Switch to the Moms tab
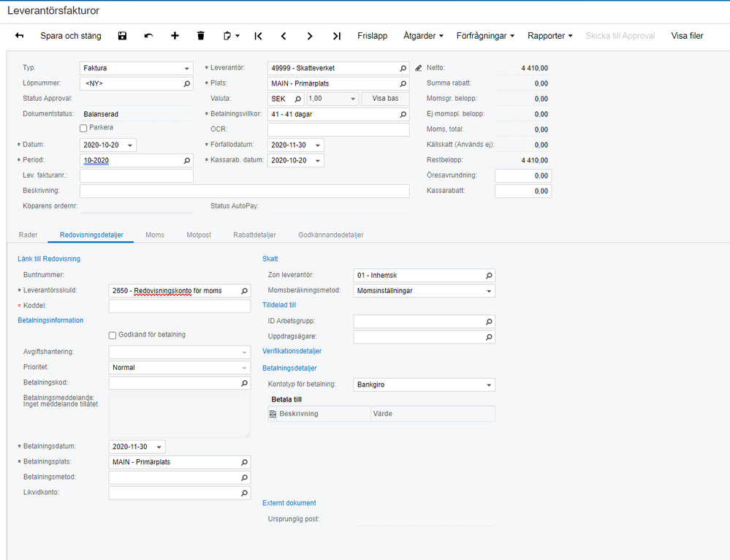730x560 pixels. click(155, 235)
